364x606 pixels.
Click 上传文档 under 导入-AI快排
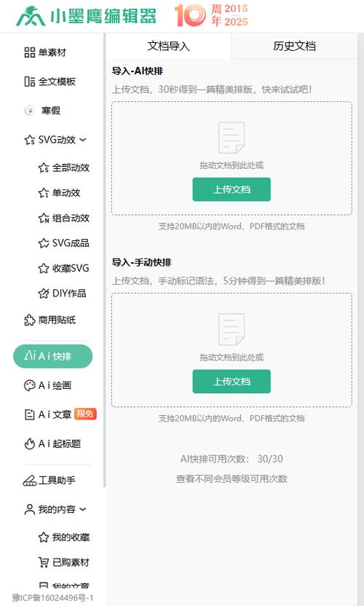click(232, 189)
